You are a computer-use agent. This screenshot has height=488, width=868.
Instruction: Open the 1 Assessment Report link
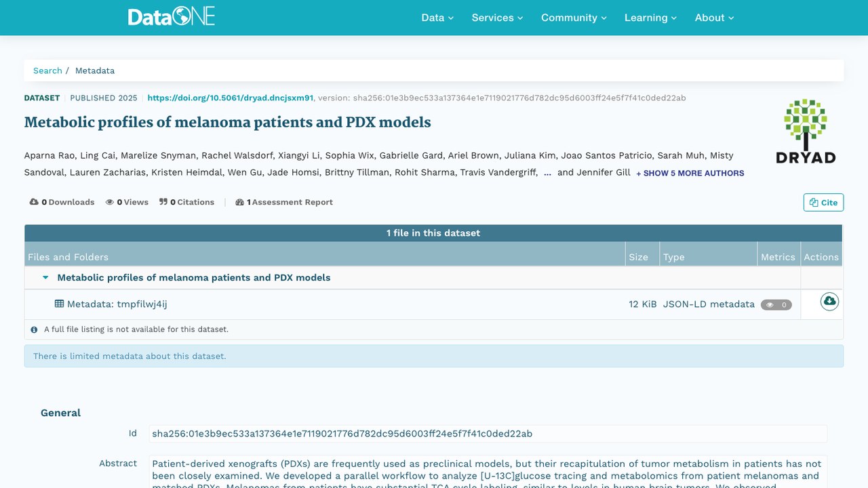coord(284,202)
